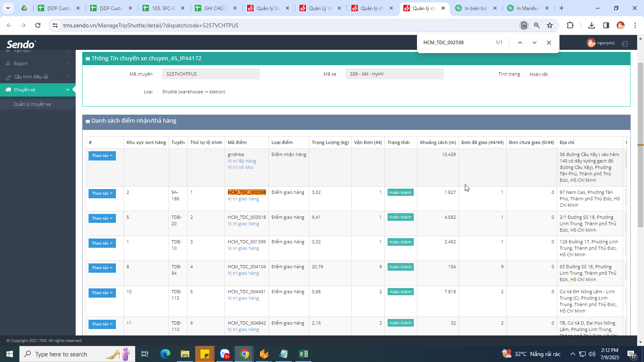This screenshot has width=644, height=362.
Task: Switch to In Manifest browser tab
Action: coord(528,8)
